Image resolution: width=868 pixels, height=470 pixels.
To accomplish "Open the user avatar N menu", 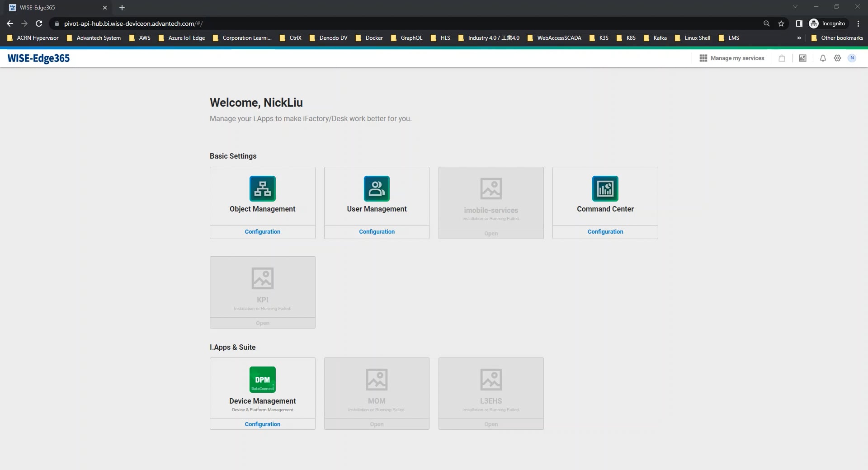I will [852, 58].
